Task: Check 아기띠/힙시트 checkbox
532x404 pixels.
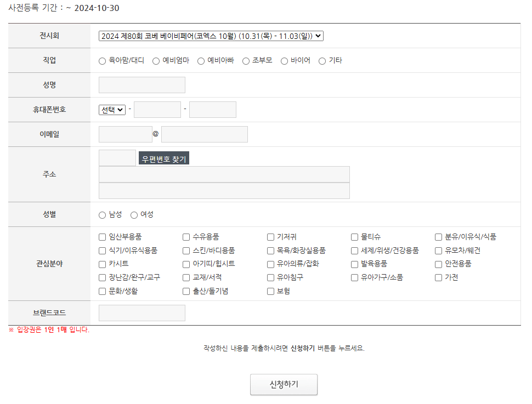Action: [x=186, y=264]
